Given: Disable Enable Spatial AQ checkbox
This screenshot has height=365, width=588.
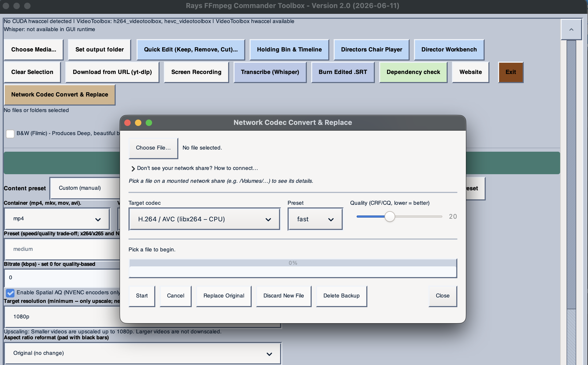Looking at the screenshot, I should tap(10, 293).
